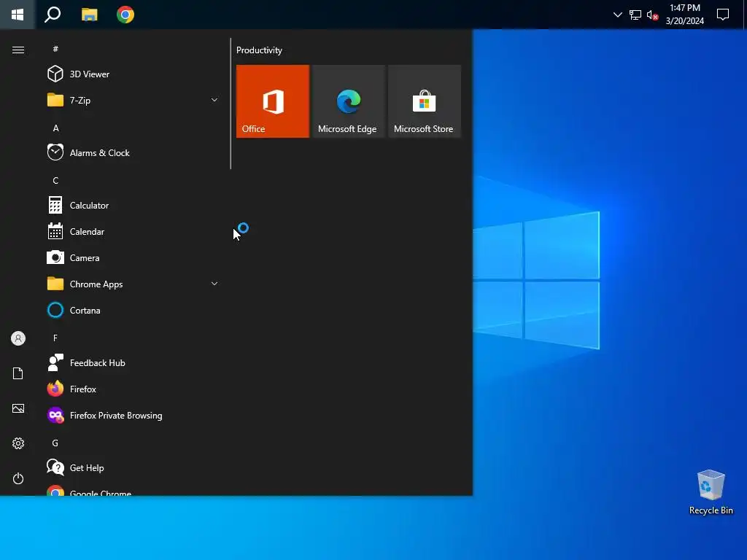The height and width of the screenshot is (560, 747).
Task: Click the Power button icon
Action: point(18,478)
